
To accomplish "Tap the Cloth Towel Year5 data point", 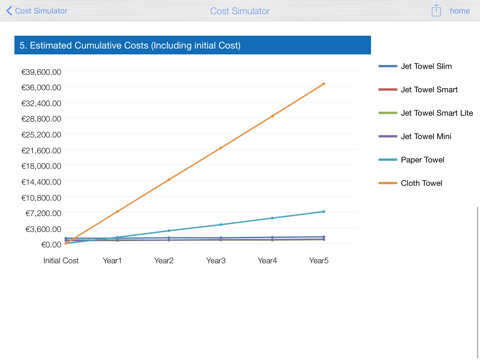I will pyautogui.click(x=324, y=84).
